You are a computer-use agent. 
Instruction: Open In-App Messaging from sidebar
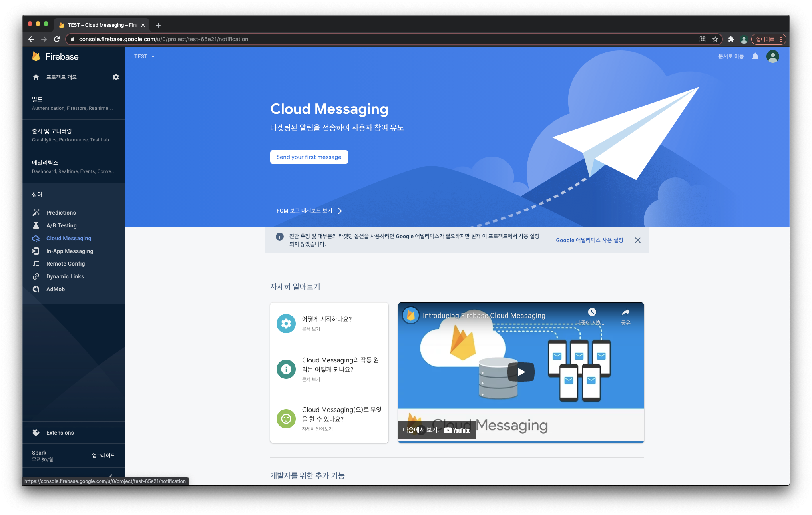tap(70, 251)
